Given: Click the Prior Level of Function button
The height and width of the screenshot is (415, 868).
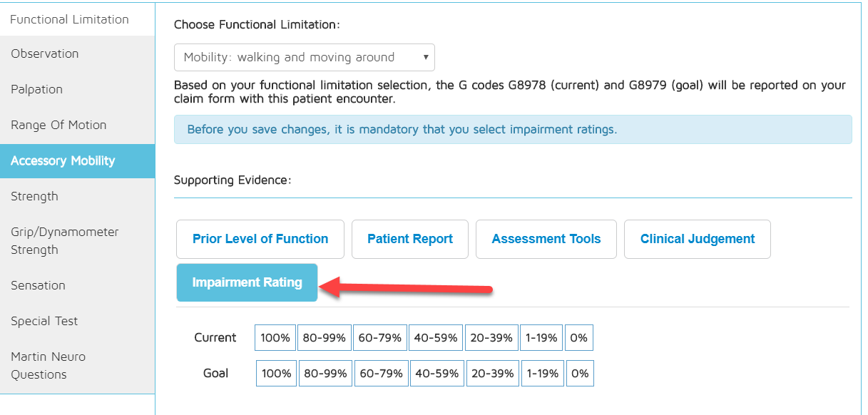Looking at the screenshot, I should click(x=260, y=239).
